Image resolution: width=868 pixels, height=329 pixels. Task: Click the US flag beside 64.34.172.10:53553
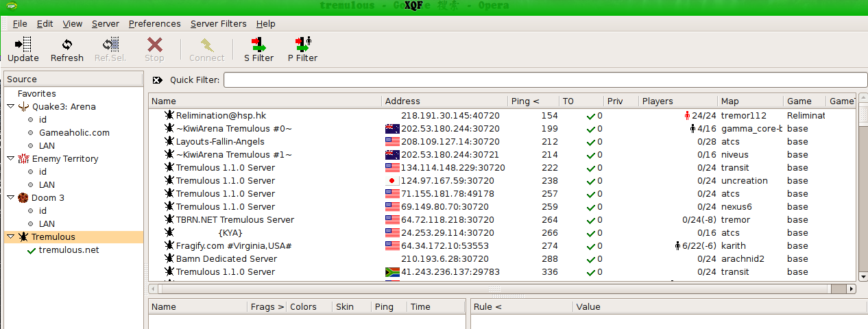click(x=392, y=246)
